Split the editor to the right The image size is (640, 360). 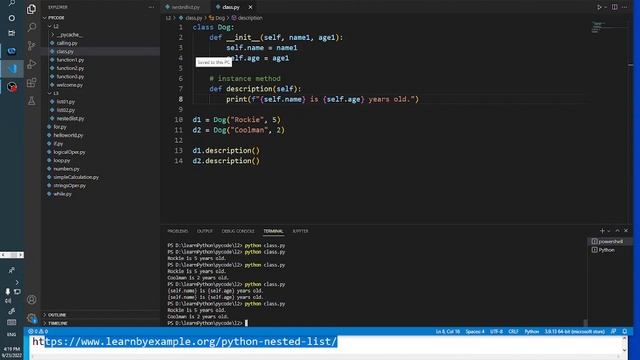pyautogui.click(x=615, y=7)
